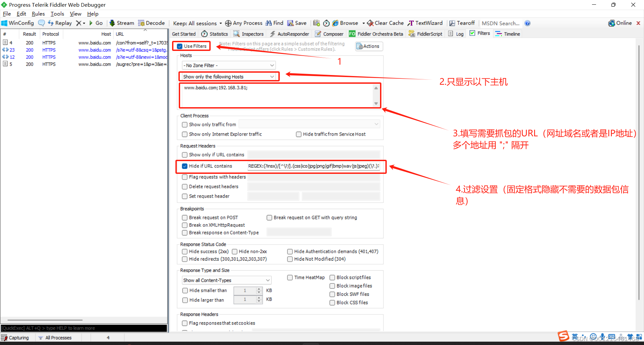The width and height of the screenshot is (644, 345).
Task: Check Hide success (2xx) option
Action: (x=185, y=252)
